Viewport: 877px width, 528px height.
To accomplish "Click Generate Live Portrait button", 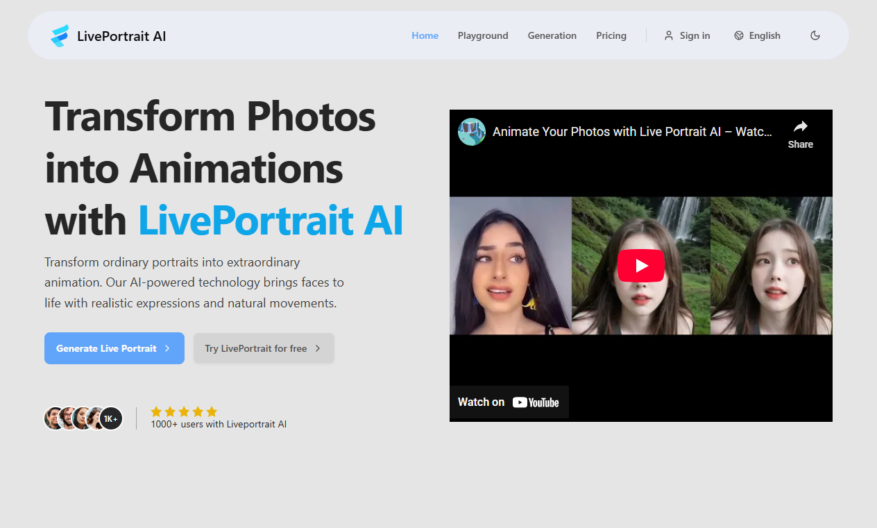I will point(114,348).
